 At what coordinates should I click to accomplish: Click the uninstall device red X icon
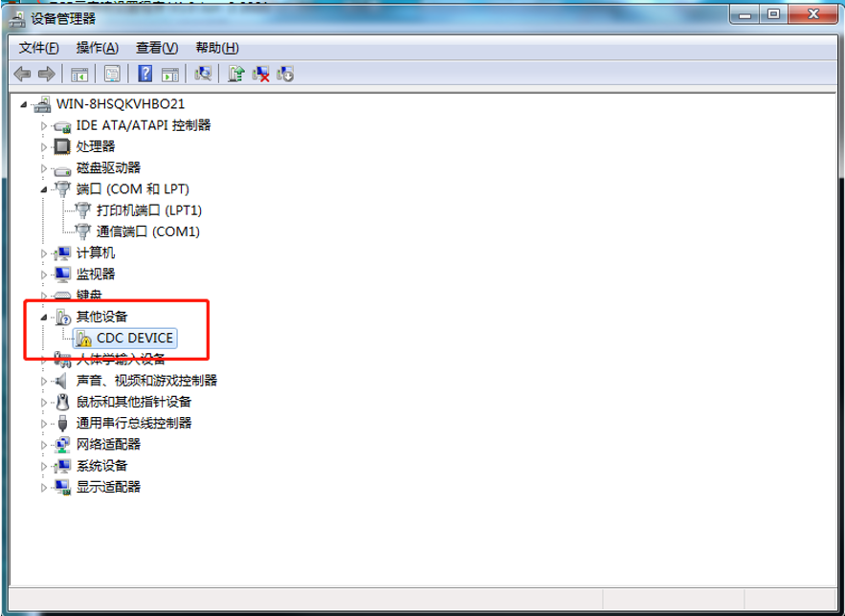click(x=260, y=74)
